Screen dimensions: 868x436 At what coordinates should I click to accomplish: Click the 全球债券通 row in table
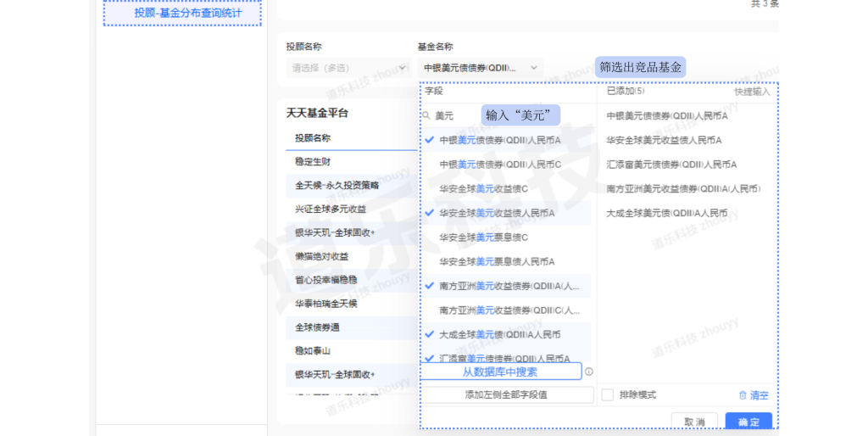point(316,327)
